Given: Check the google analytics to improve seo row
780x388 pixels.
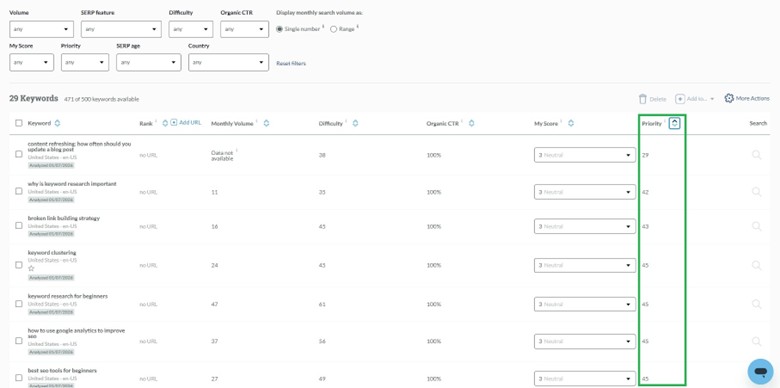Looking at the screenshot, I should (x=19, y=341).
